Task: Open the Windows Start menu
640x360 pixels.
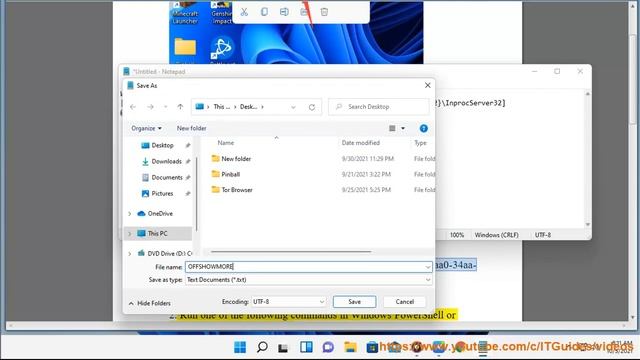Action: pyautogui.click(x=240, y=347)
